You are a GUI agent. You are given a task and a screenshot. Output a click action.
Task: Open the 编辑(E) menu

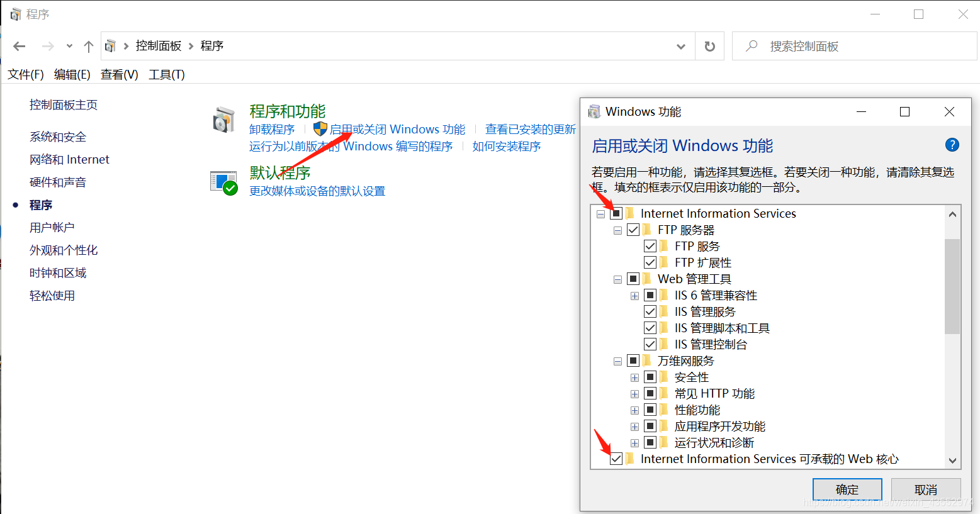[x=72, y=74]
